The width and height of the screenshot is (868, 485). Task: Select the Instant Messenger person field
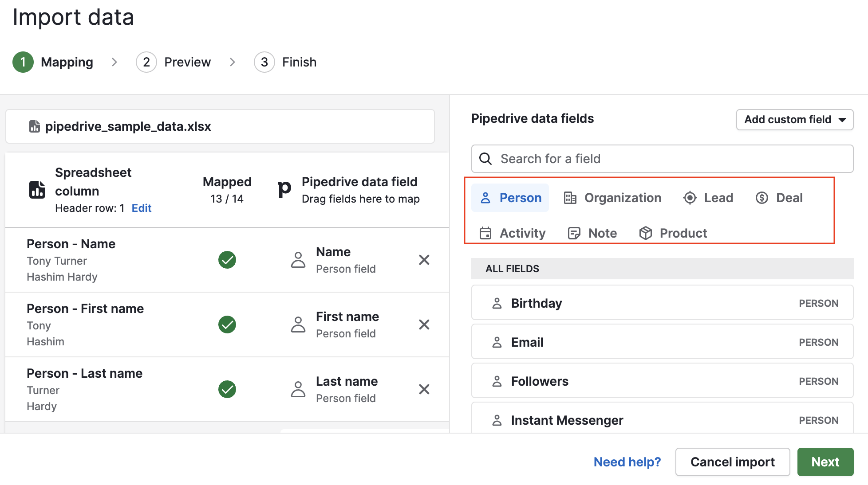click(x=662, y=418)
